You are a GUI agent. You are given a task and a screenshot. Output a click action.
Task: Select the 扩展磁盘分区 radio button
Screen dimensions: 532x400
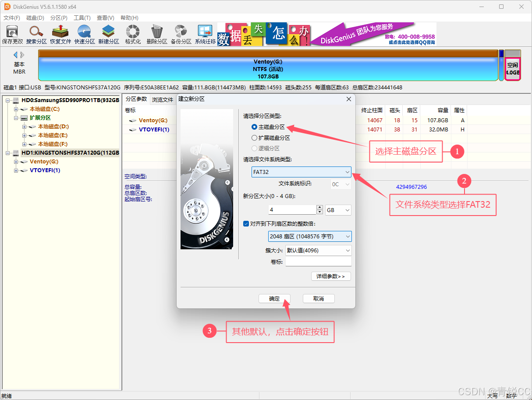[255, 138]
